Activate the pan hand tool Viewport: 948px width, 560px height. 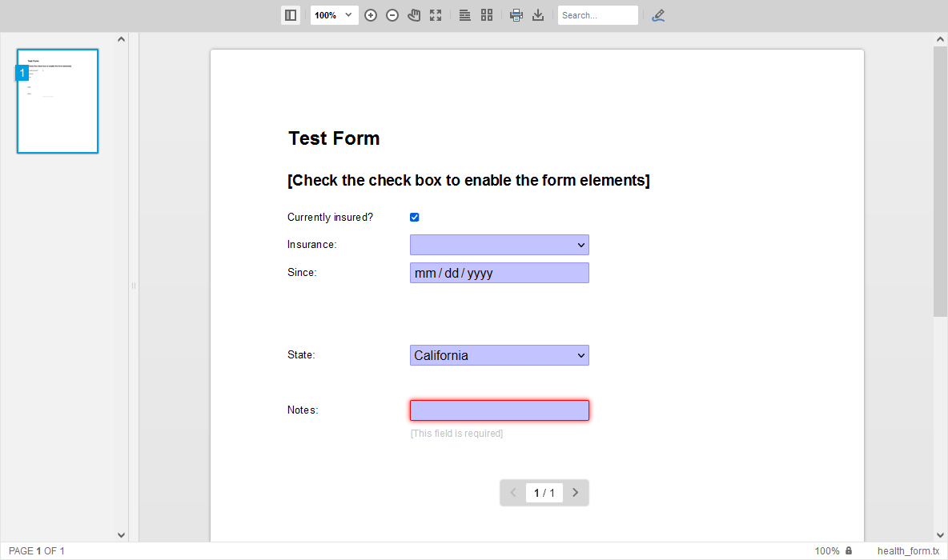(414, 15)
